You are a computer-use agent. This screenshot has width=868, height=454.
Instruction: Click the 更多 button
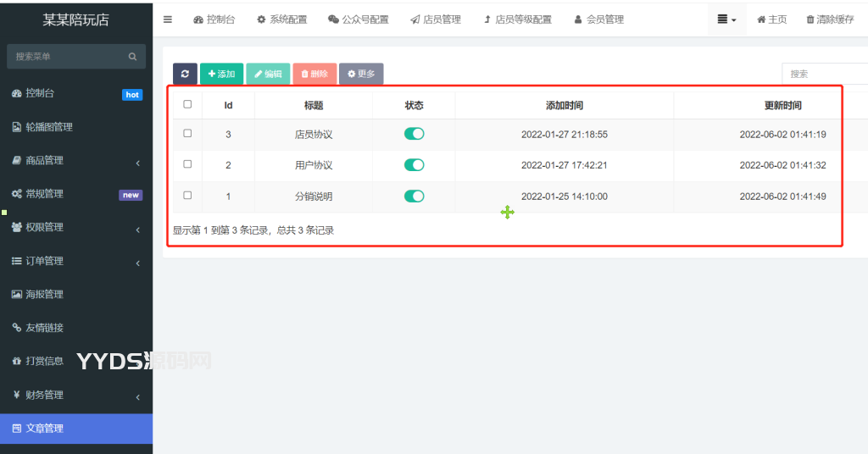pos(361,74)
